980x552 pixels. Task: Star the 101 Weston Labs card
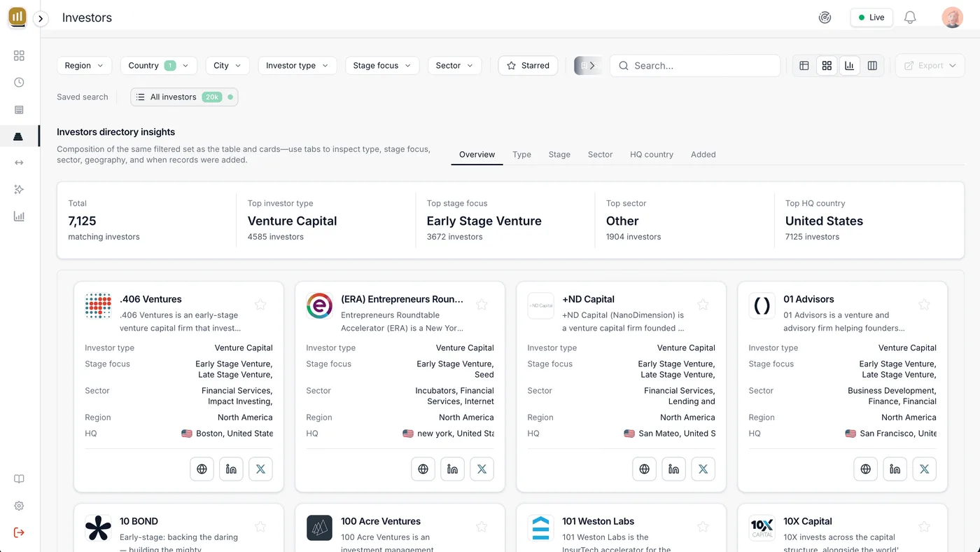coord(703,526)
